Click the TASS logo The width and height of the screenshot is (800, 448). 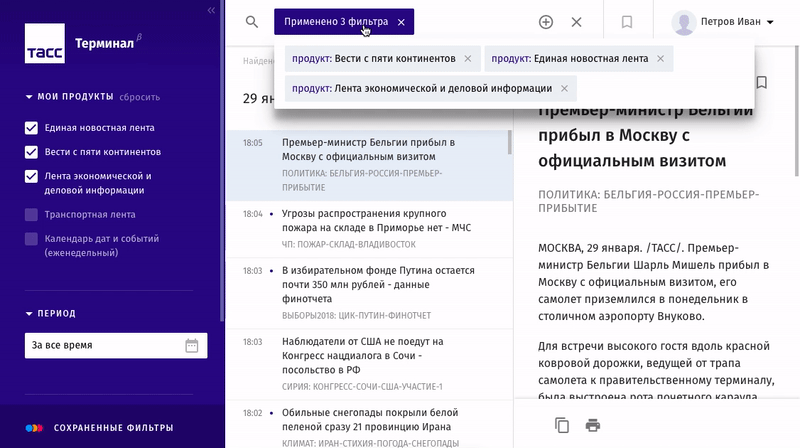45,43
